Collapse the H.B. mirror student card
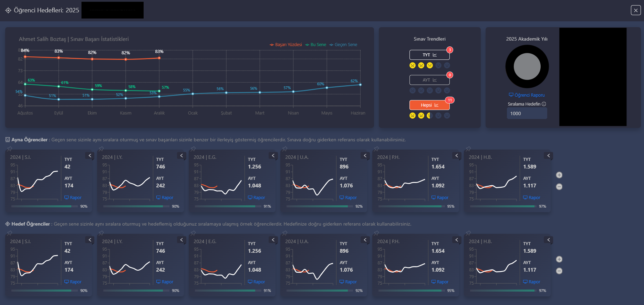Image resolution: width=644 pixels, height=305 pixels. coord(549,156)
